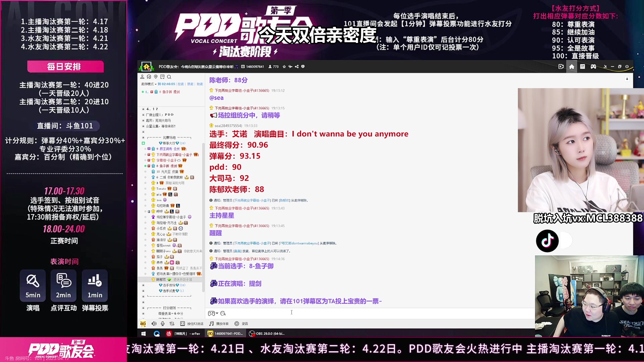The width and height of the screenshot is (644, 362).
Task: Open the audio mixer settings icon
Action: [x=172, y=324]
